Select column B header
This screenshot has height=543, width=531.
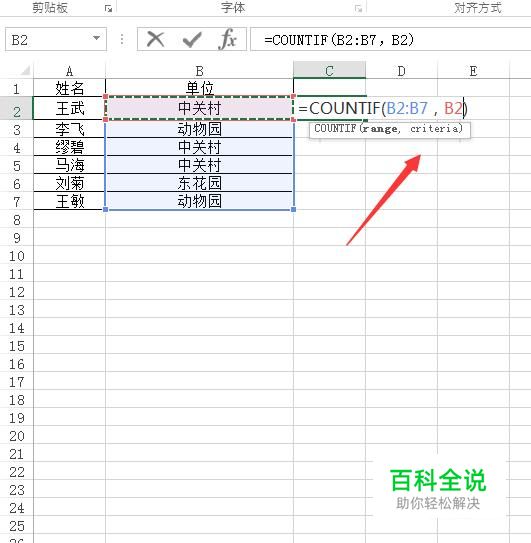pos(200,71)
